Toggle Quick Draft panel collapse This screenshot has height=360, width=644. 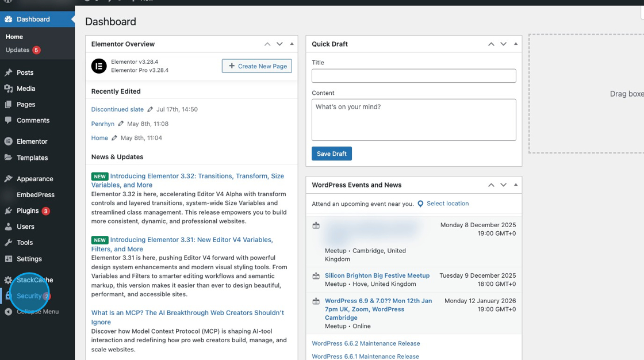point(516,44)
